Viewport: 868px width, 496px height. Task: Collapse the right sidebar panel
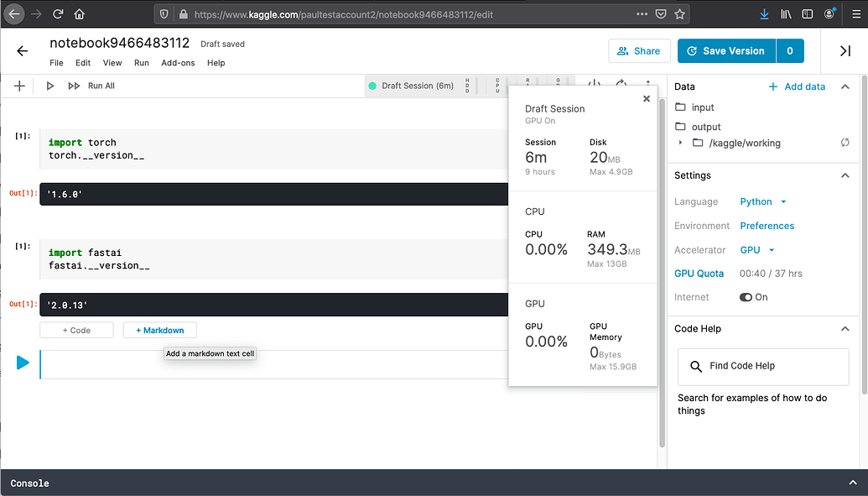click(x=845, y=51)
